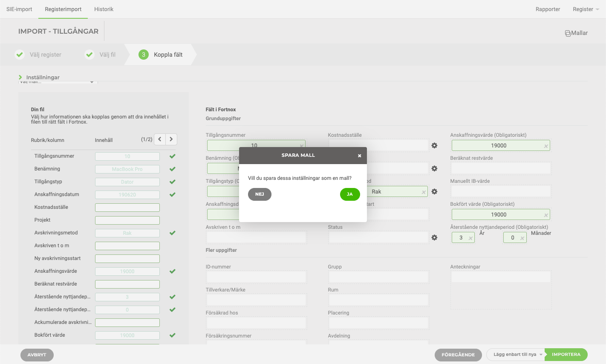Click the Beräknat restvärde Fortnox field

click(x=501, y=168)
